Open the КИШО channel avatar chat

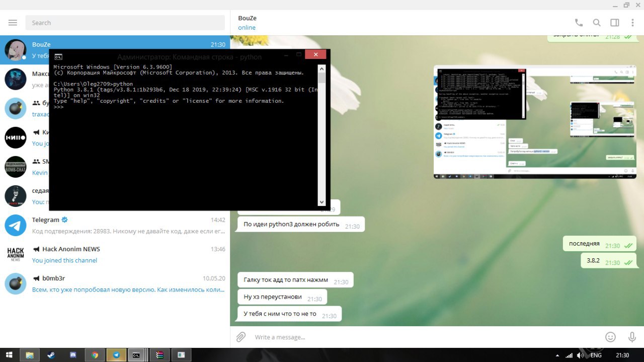16,137
